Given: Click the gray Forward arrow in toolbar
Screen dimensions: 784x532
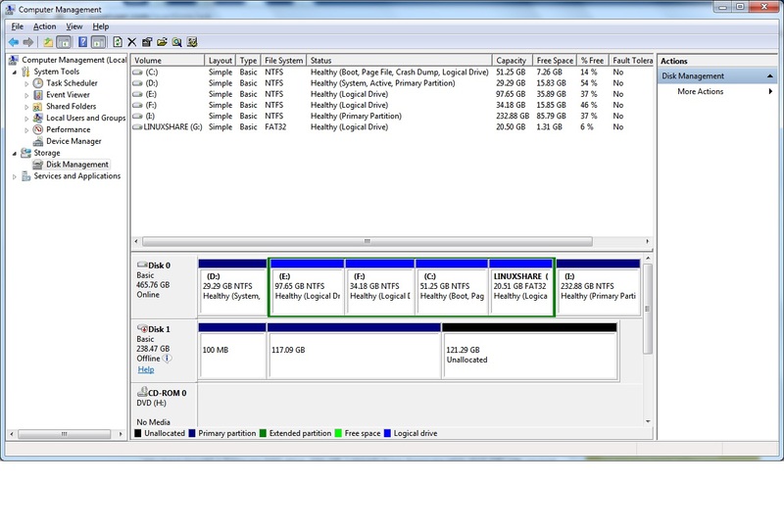Looking at the screenshot, I should point(28,42).
